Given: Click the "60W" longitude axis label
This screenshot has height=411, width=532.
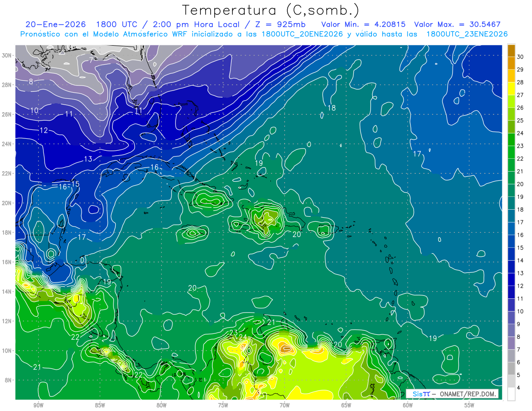Looking at the screenshot, I should (408, 405).
